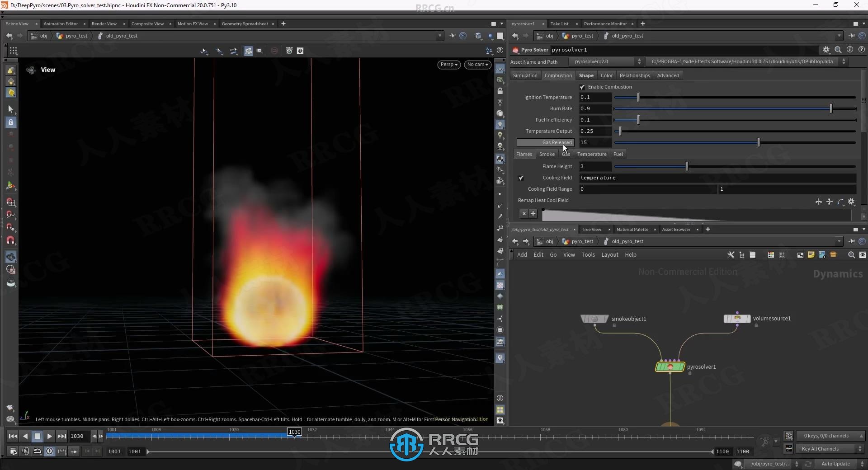Open parameter pane path dropdown arrow
This screenshot has width=868, height=470.
[839, 36]
